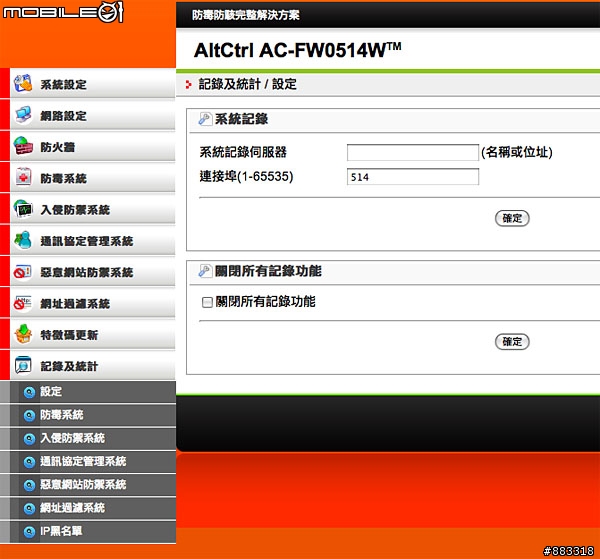Click the 記錄及統計 / 設定 breadcrumb text

click(247, 84)
